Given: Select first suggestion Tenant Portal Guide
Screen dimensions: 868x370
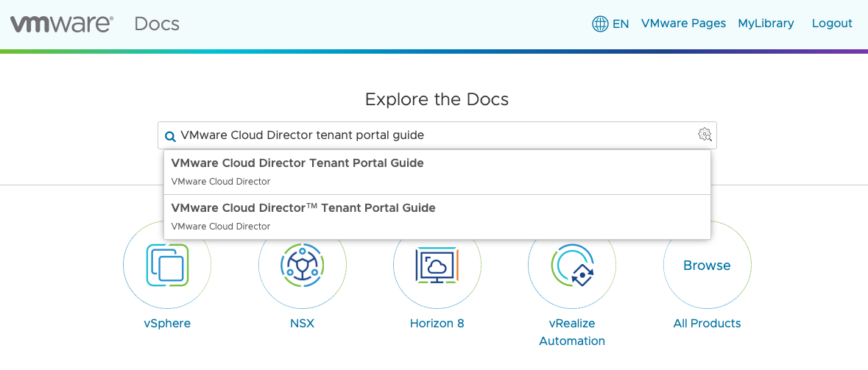Looking at the screenshot, I should 437,172.
